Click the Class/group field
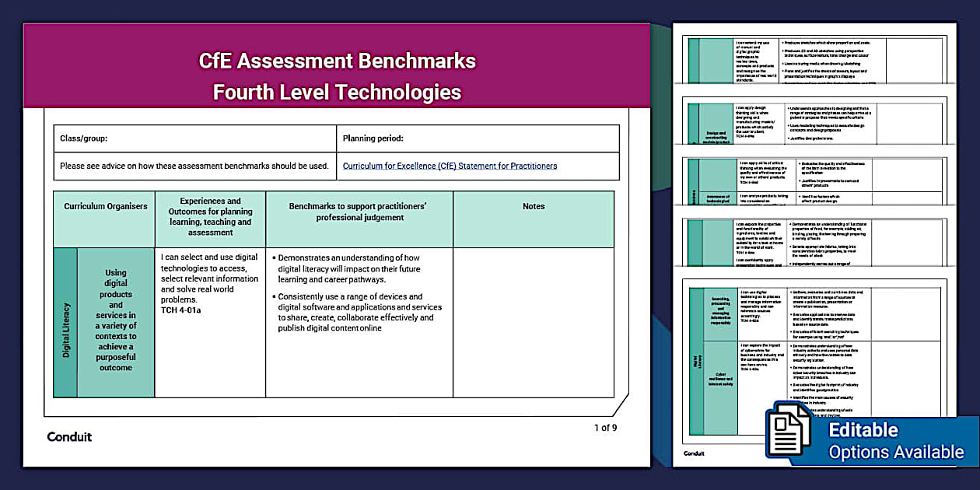980x490 pixels. click(194, 138)
